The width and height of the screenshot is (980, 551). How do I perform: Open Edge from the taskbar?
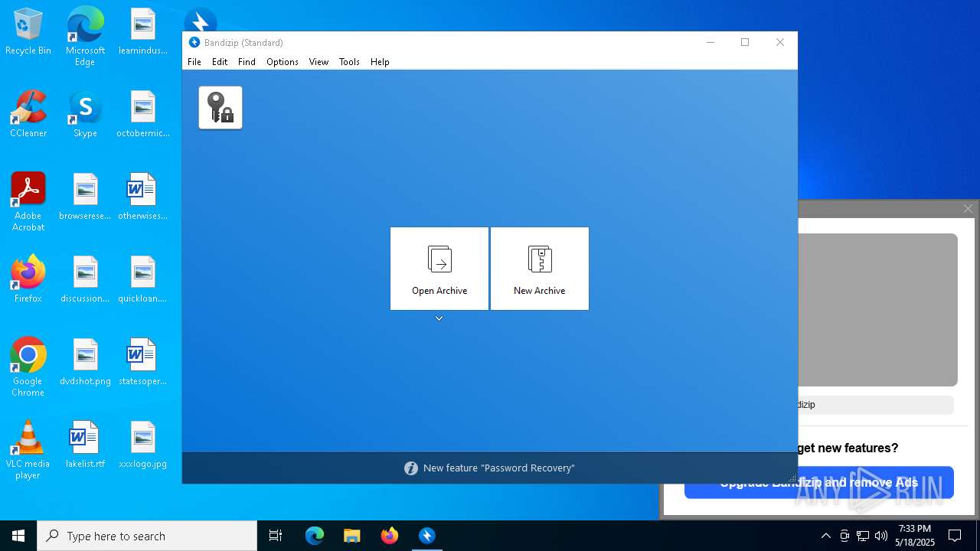(x=315, y=536)
